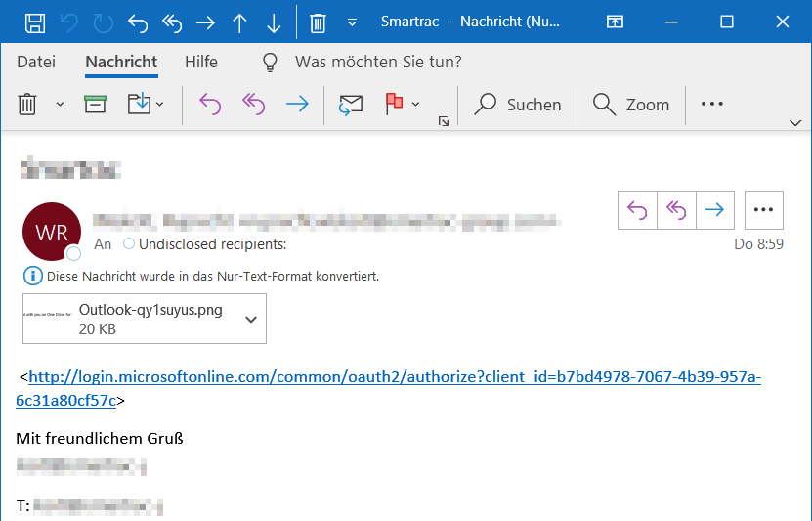Click the 'Was möchten Sie tun?' search field
The image size is (812, 521).
coord(378,62)
